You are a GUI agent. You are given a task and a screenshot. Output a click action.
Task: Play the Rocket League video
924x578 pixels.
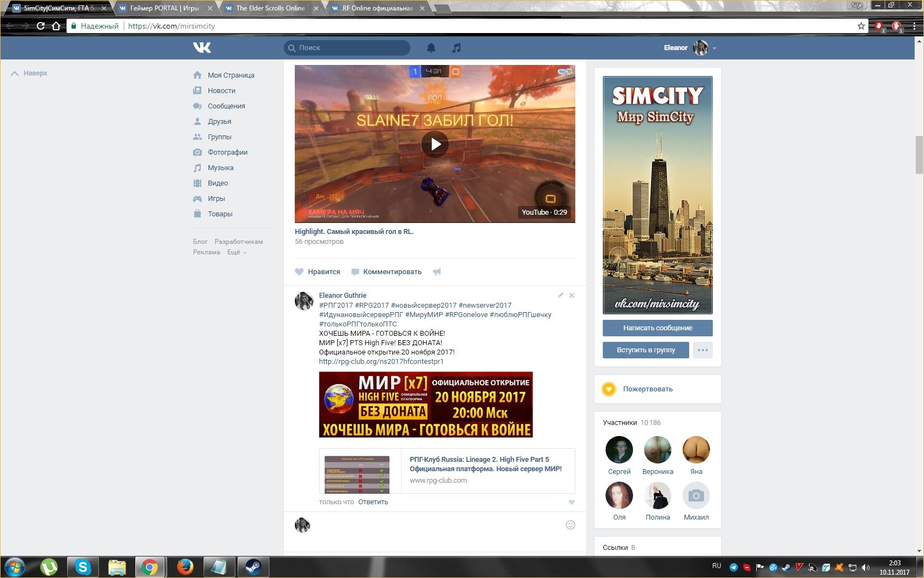(435, 144)
